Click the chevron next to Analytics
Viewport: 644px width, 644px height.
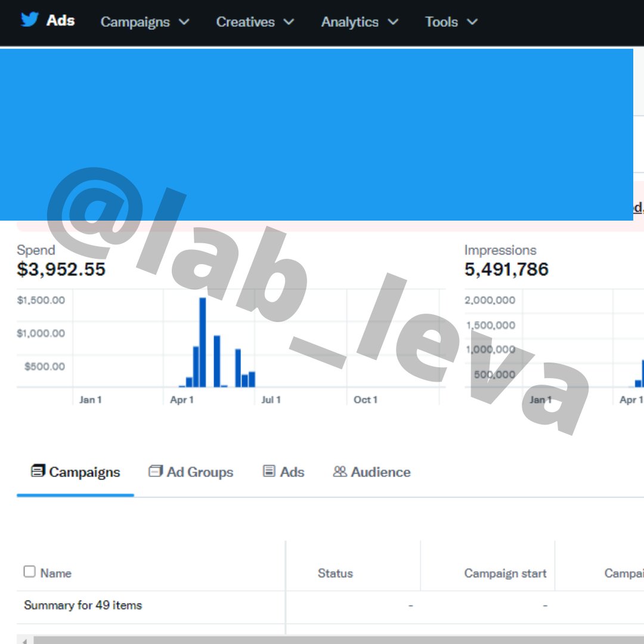tap(393, 22)
